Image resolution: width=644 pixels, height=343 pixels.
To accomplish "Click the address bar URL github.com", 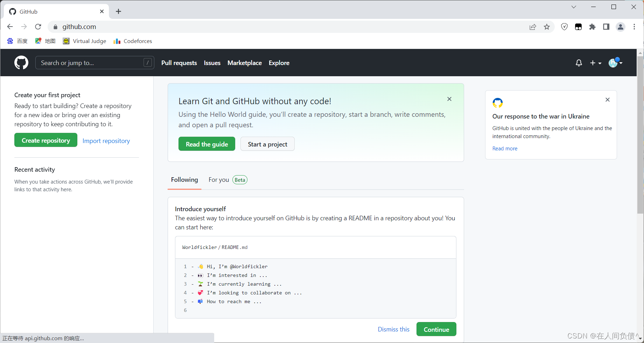I will pos(79,27).
